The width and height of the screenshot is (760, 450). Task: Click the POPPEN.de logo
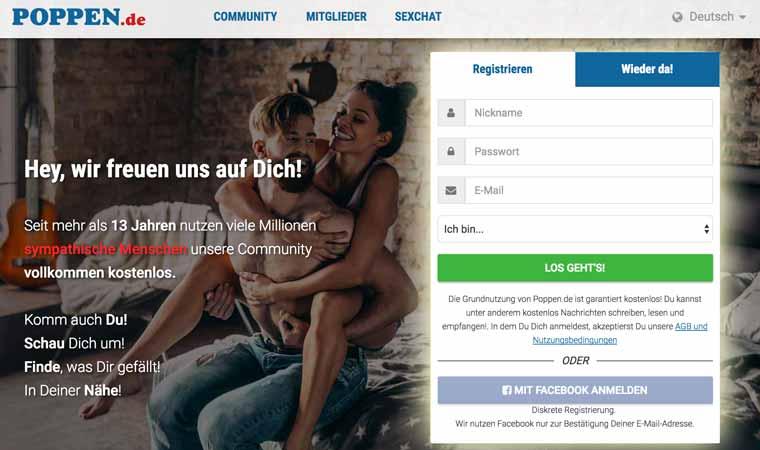coord(79,17)
